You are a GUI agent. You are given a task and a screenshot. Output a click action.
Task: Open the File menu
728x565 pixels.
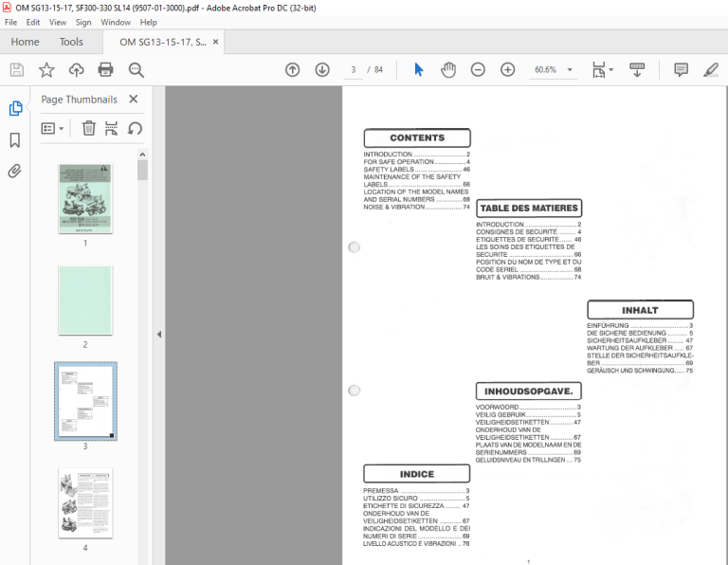point(10,23)
